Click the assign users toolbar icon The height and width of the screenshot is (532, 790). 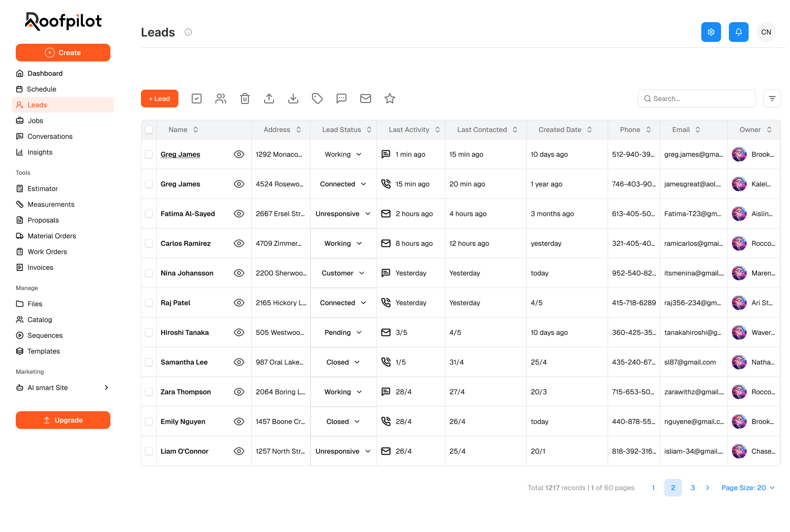pos(221,99)
